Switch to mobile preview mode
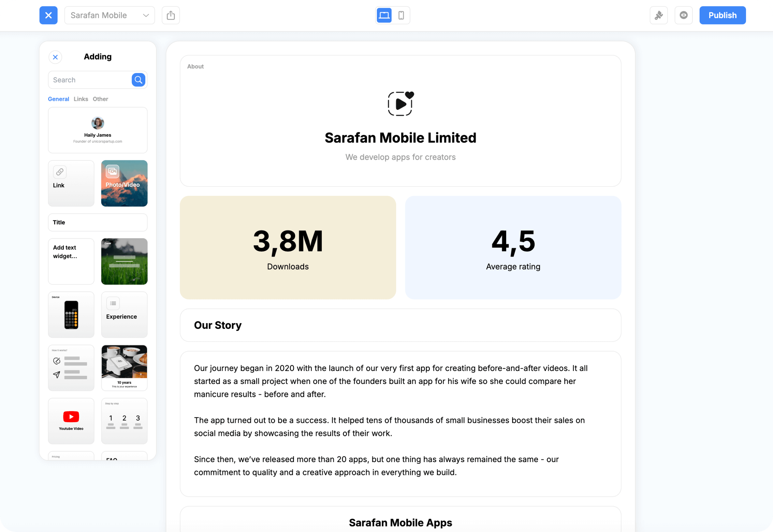773x532 pixels. [402, 15]
